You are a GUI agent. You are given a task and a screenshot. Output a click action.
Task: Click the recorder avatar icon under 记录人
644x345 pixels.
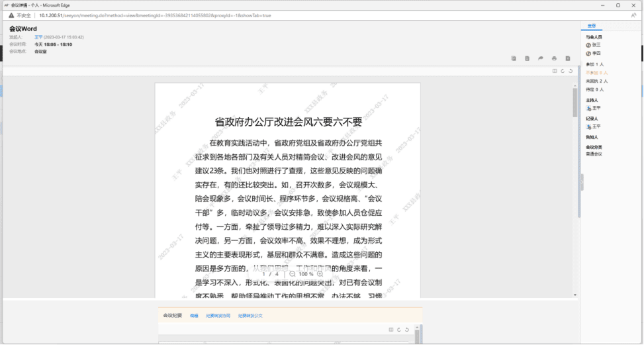[588, 126]
